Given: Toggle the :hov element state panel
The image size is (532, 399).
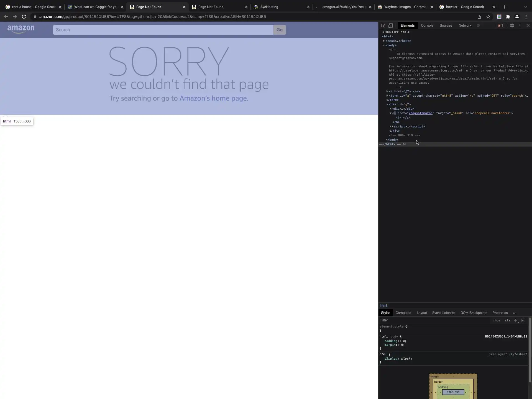Looking at the screenshot, I should point(496,320).
